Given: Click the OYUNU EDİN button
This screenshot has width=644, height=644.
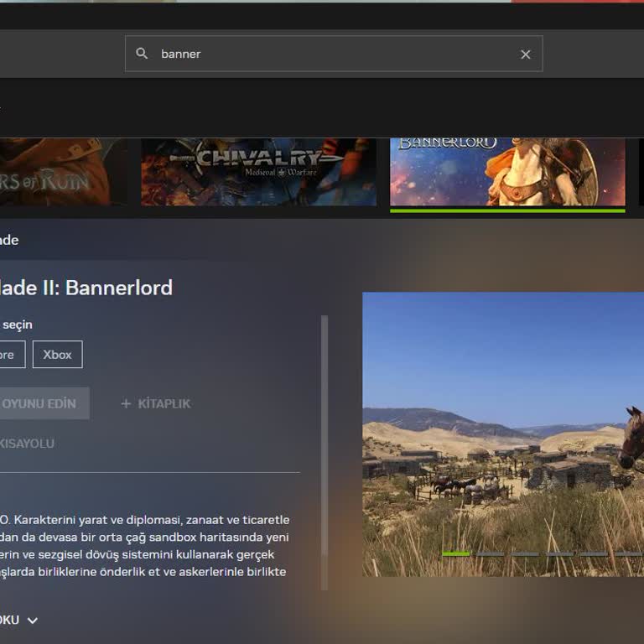Looking at the screenshot, I should tap(44, 403).
